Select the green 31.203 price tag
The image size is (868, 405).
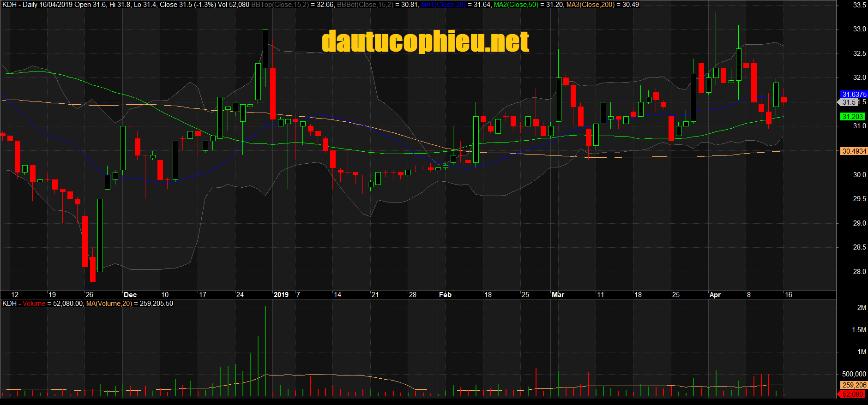tap(852, 117)
